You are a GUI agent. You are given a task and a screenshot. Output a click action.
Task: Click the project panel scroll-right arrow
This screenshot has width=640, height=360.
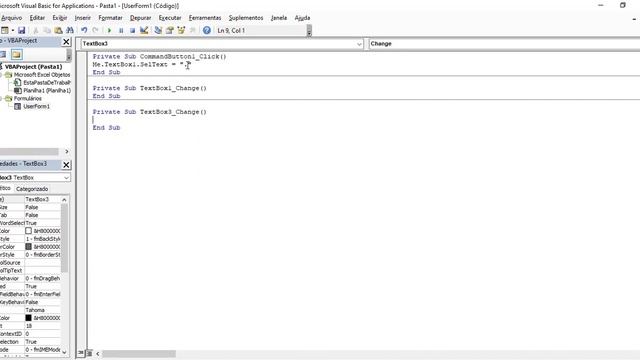click(x=67, y=151)
